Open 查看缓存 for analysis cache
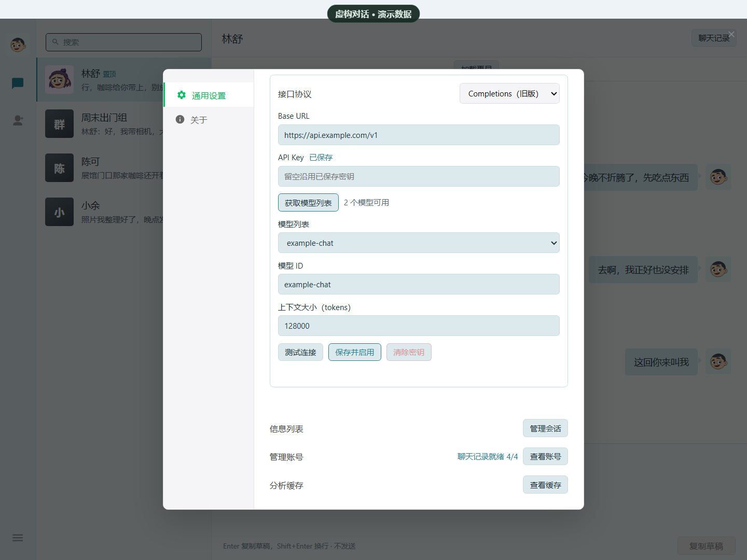747x560 pixels. (x=545, y=485)
